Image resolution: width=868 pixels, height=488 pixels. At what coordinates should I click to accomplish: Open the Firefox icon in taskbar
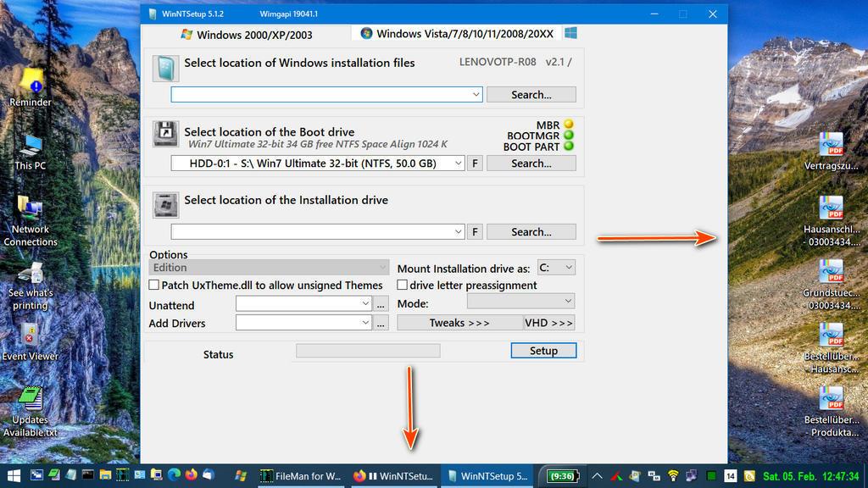click(x=191, y=476)
